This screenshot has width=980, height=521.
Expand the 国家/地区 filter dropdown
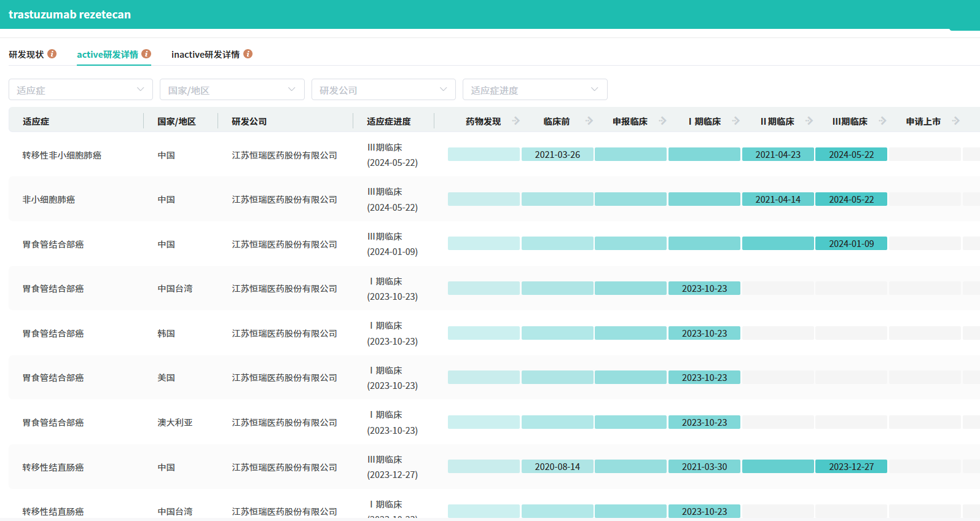click(232, 90)
